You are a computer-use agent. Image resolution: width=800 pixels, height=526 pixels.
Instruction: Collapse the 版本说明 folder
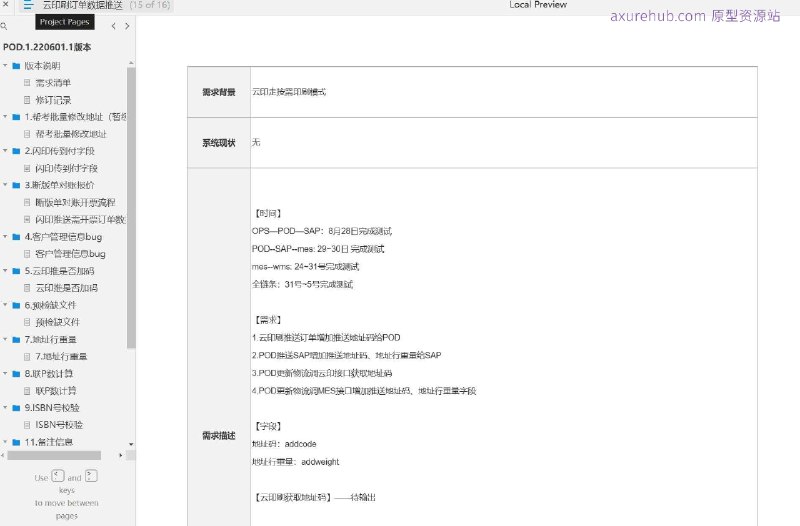[x=5, y=65]
